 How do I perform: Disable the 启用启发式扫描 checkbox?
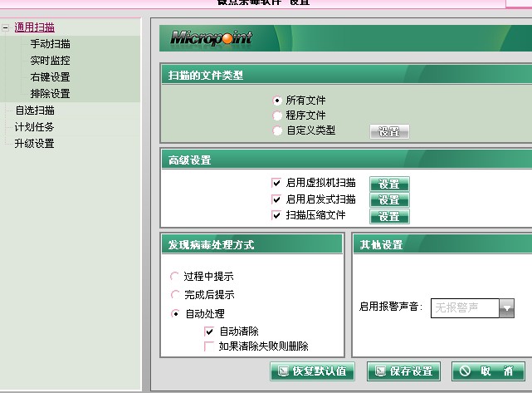tap(277, 199)
